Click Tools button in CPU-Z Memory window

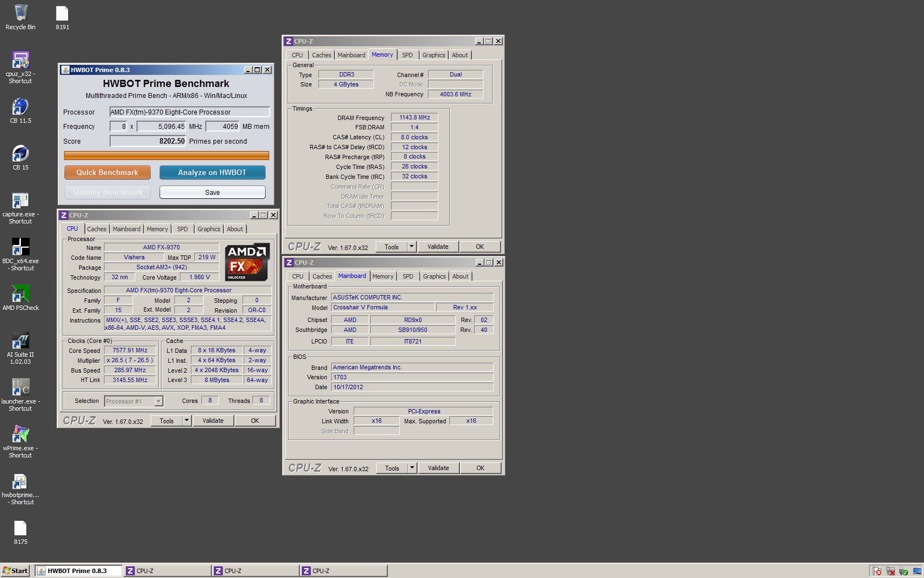(392, 247)
